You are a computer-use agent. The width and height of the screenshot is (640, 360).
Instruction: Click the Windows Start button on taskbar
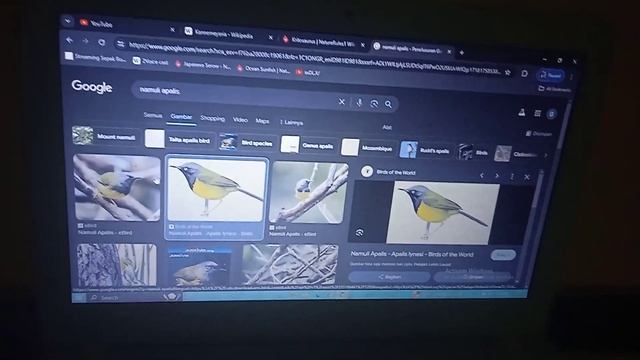(79, 297)
